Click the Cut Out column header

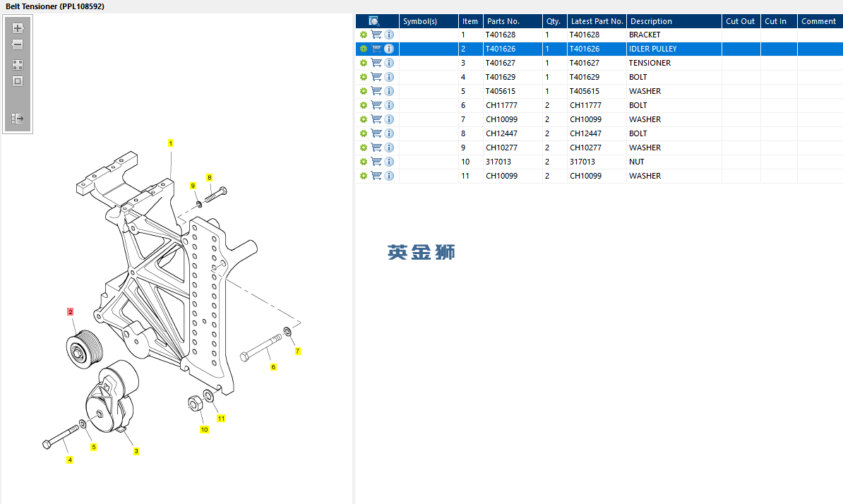(x=741, y=21)
